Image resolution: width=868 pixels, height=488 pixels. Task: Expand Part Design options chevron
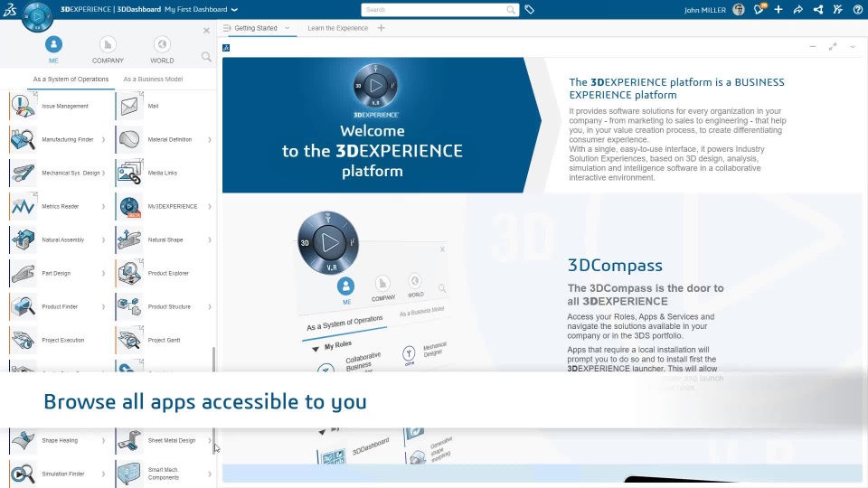tap(103, 273)
